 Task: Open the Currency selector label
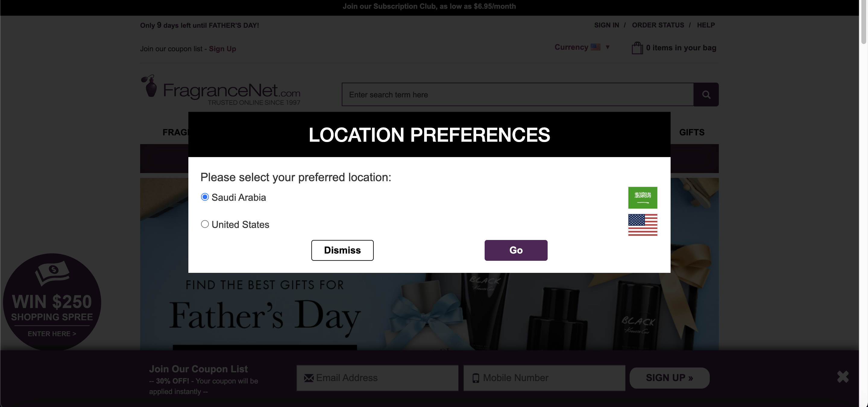[571, 47]
